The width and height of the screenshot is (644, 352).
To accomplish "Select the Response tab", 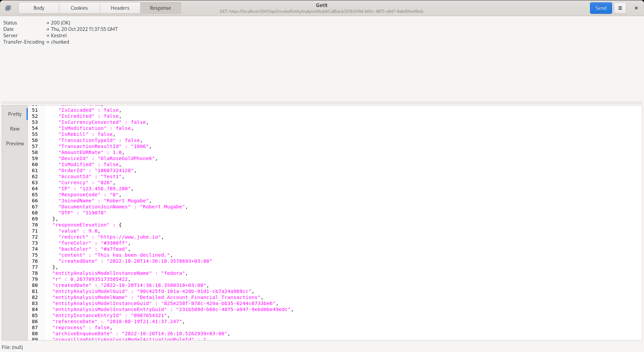I will (x=160, y=8).
